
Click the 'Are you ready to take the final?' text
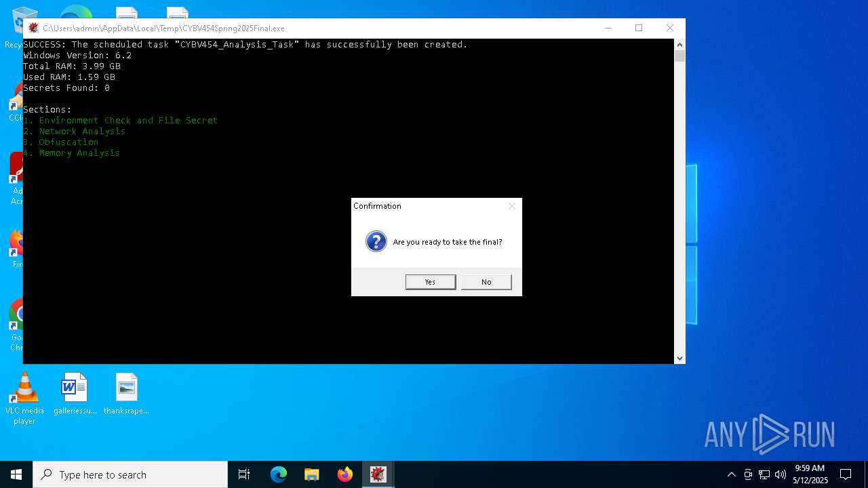click(x=448, y=242)
